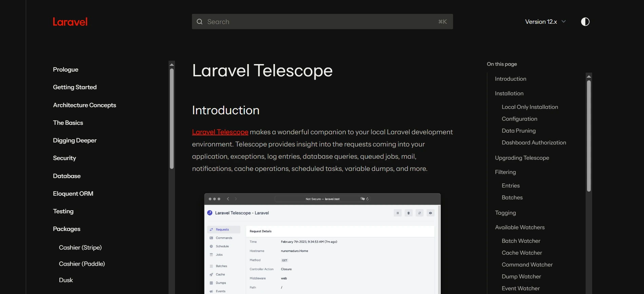Expand Digging Deeper section
Image resolution: width=644 pixels, height=294 pixels.
(x=75, y=140)
